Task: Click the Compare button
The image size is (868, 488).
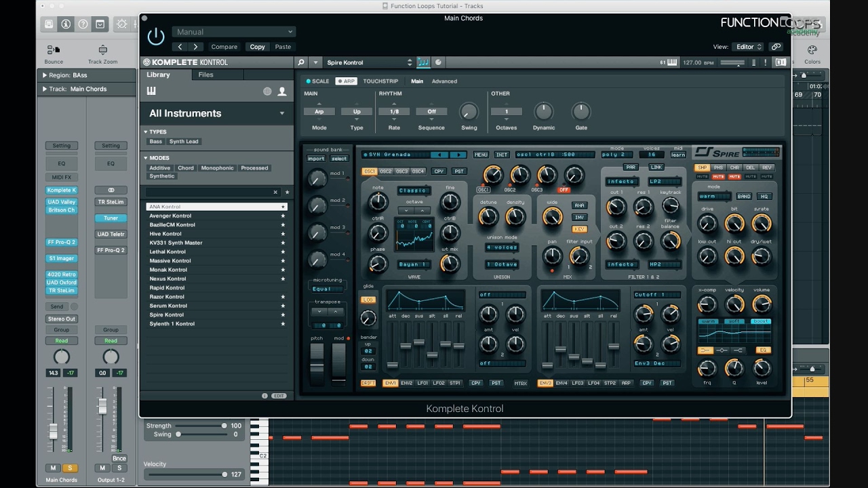Action: tap(224, 47)
